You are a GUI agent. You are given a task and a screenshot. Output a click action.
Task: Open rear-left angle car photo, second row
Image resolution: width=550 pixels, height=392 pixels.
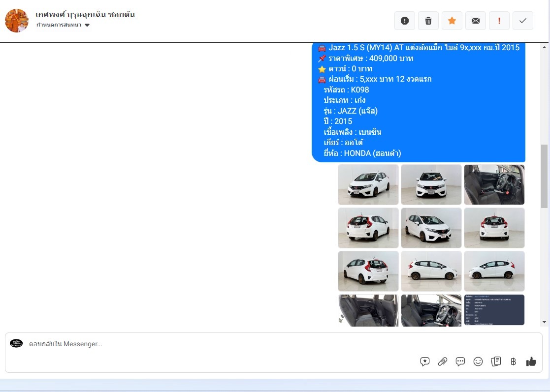point(368,228)
